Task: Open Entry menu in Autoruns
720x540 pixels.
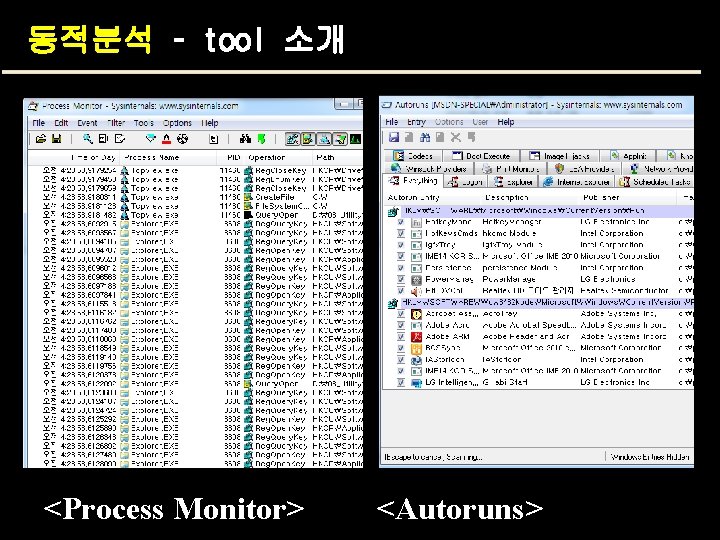Action: point(416,122)
